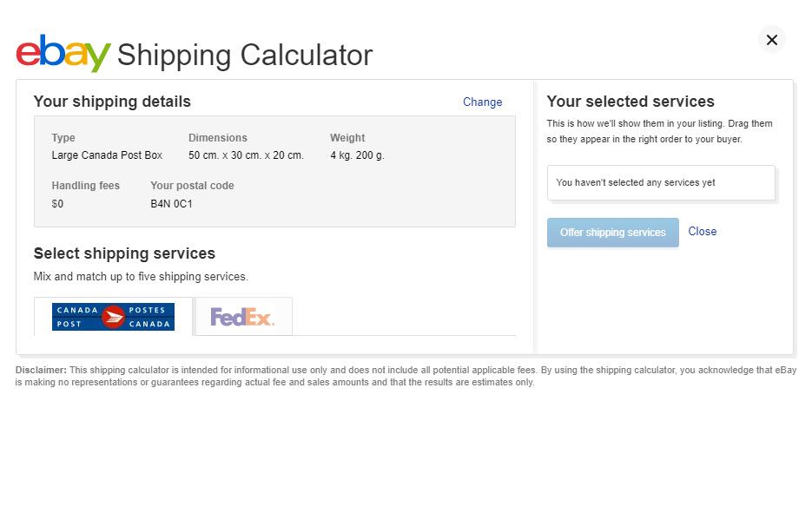Click the $0 handling fees value
812x513 pixels.
[x=57, y=204]
